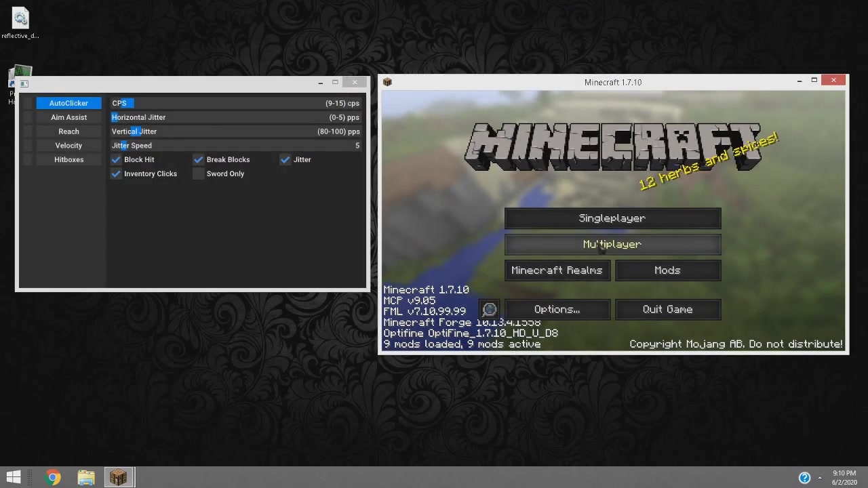Select the Velocity tab
868x488 pixels.
pyautogui.click(x=68, y=146)
